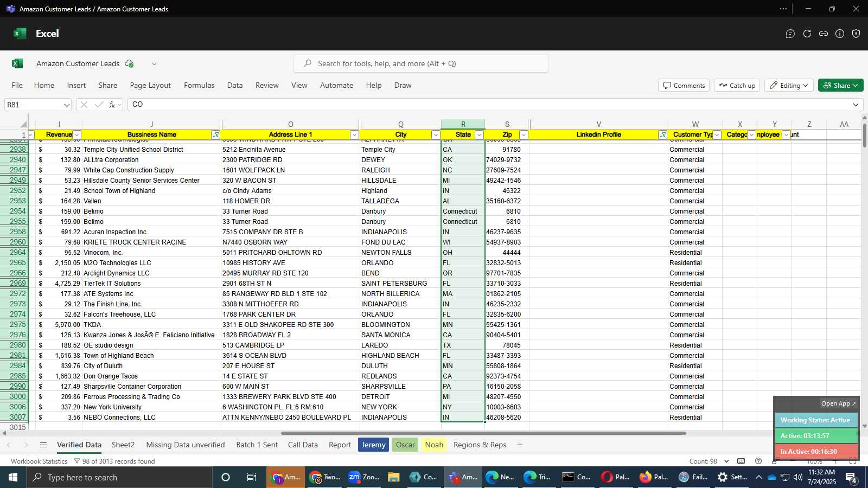Screen dimensions: 868x488
Task: Click the Catch up button
Action: coord(737,85)
